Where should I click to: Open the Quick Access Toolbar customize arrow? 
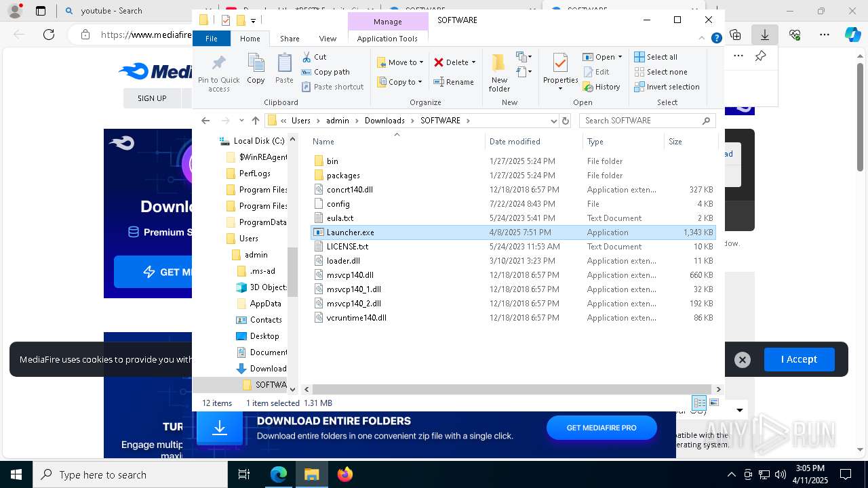point(253,20)
